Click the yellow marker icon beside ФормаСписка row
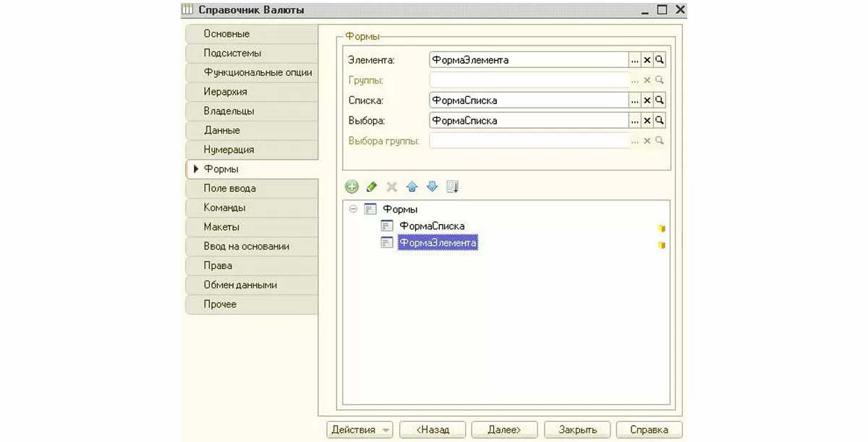Viewport: 868px width, 442px height. tap(661, 228)
